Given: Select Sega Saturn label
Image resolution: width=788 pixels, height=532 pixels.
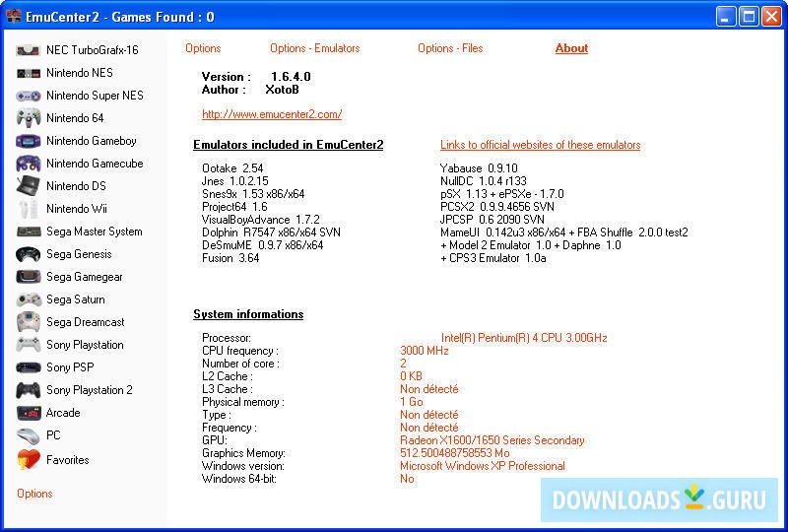Looking at the screenshot, I should [x=76, y=299].
